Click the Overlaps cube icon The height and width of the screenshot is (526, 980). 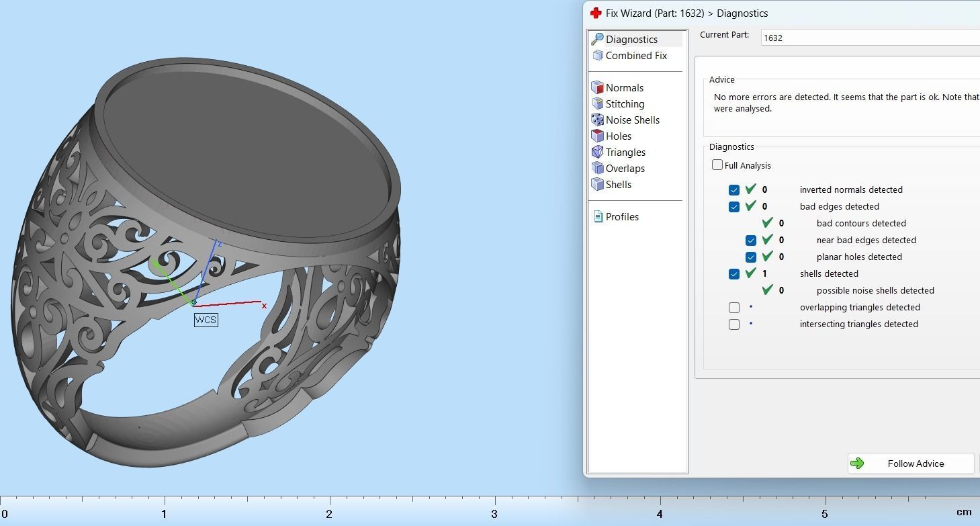(597, 168)
